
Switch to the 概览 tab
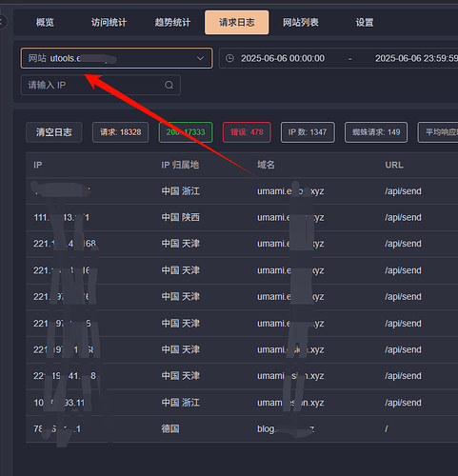[45, 23]
